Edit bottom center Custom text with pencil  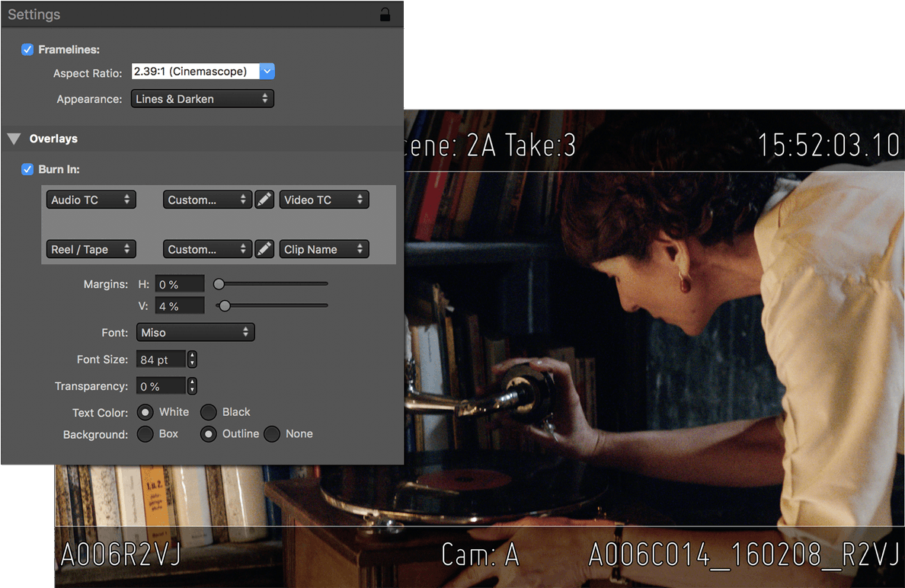pos(264,249)
